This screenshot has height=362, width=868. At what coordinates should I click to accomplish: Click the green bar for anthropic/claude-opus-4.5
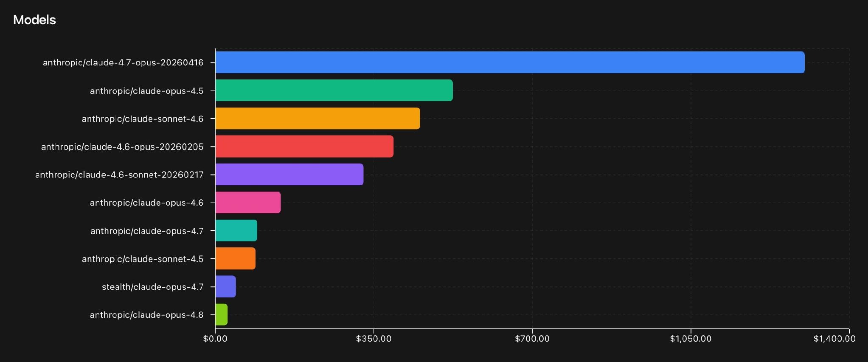[x=334, y=90]
